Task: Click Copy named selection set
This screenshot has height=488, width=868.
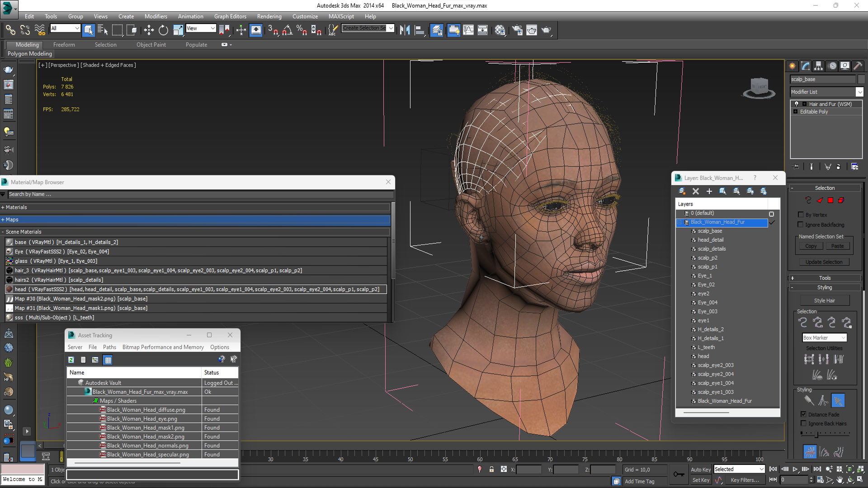Action: 811,246
